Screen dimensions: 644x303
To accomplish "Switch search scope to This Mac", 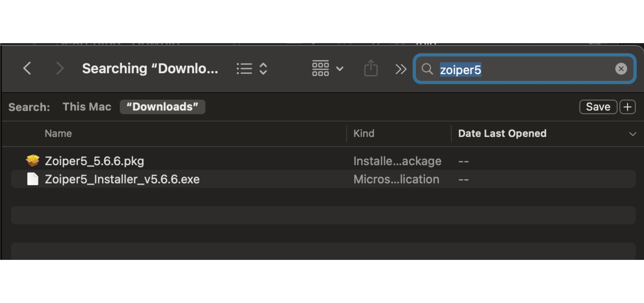I will tap(87, 107).
